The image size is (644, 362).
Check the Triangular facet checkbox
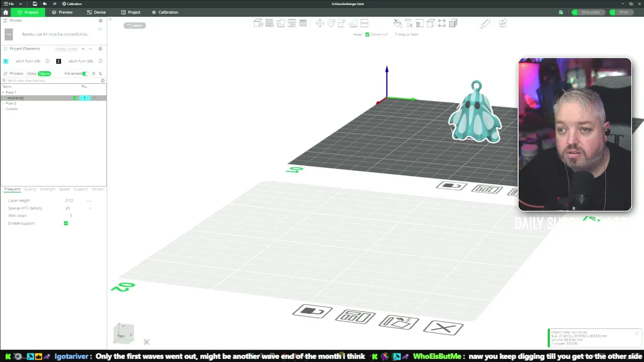(392, 34)
